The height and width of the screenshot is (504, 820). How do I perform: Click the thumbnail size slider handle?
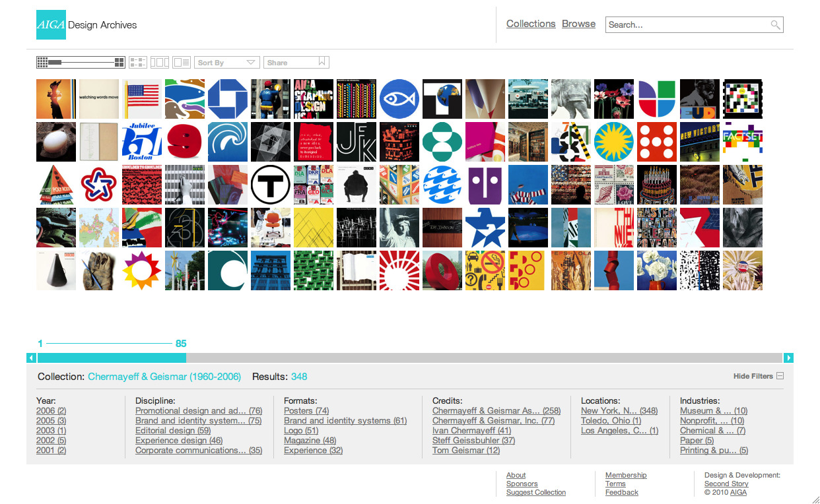pyautogui.click(x=55, y=62)
